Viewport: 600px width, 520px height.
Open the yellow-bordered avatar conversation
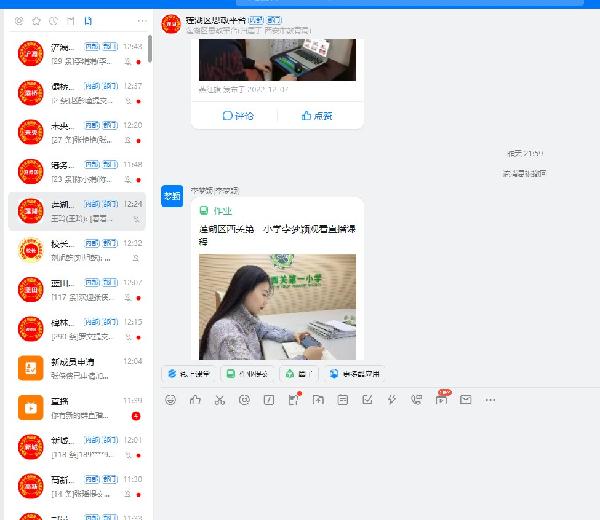coord(77,251)
